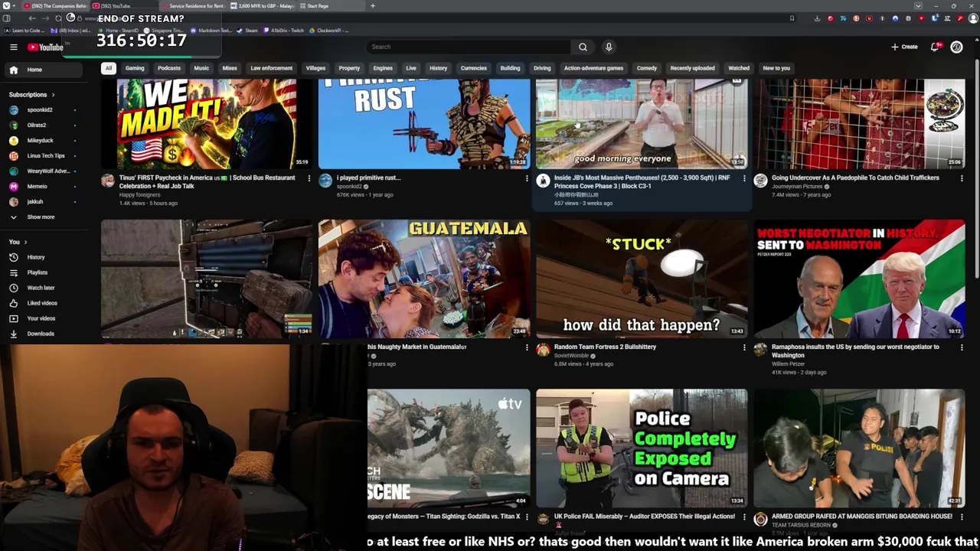980x551 pixels.
Task: Select the Currencies filter chip
Action: pos(474,68)
